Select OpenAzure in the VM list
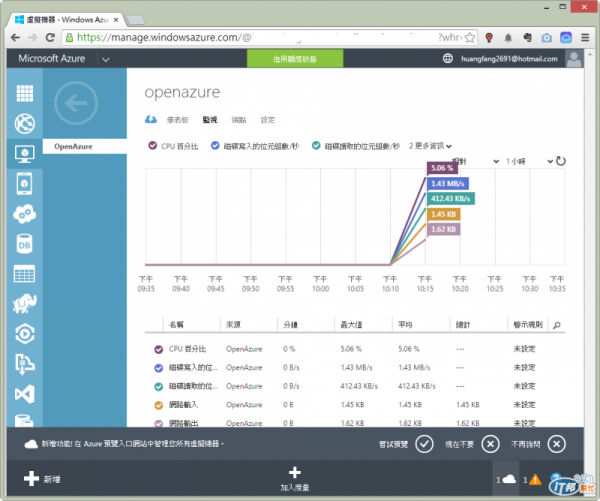 pos(85,146)
